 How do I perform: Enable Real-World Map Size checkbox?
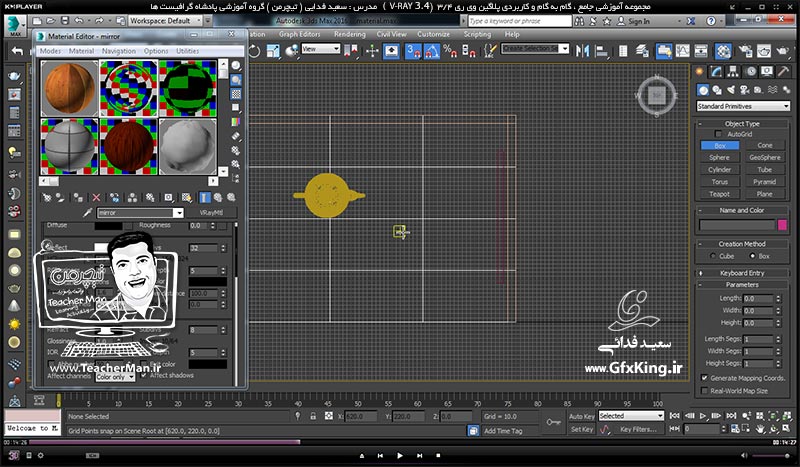704,390
